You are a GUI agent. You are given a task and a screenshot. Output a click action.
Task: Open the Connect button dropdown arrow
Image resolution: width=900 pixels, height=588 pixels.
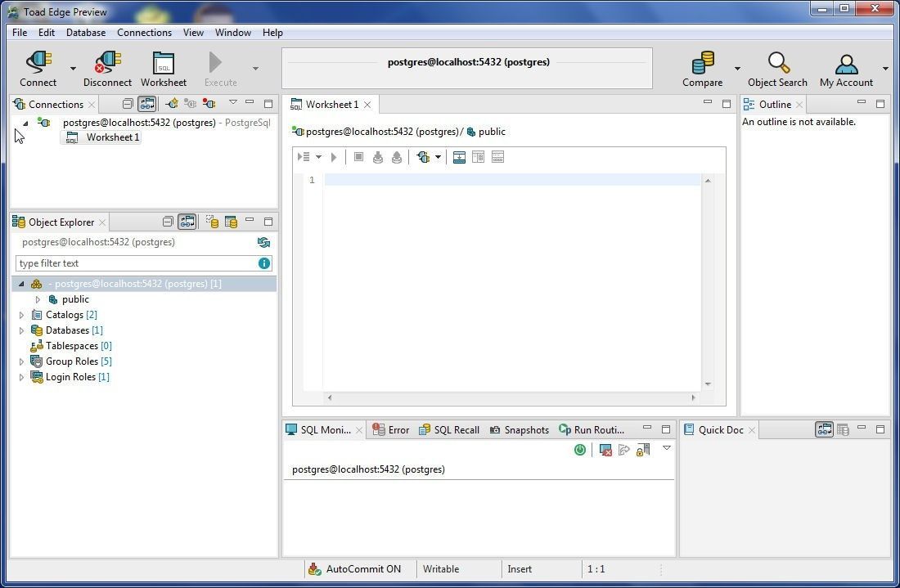point(73,68)
